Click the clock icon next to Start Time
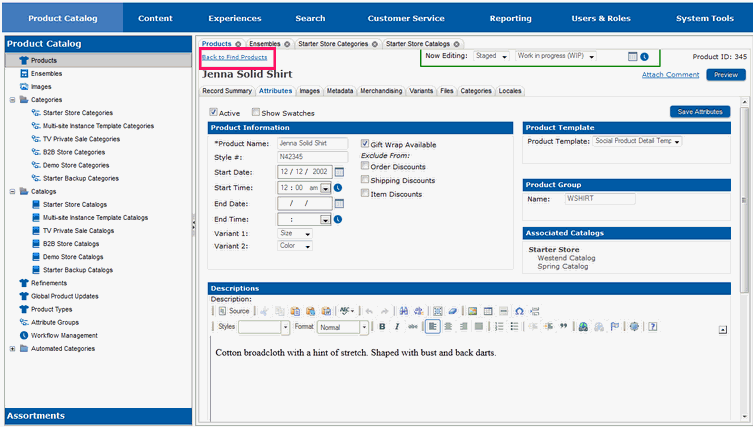The height and width of the screenshot is (427, 753). [338, 188]
